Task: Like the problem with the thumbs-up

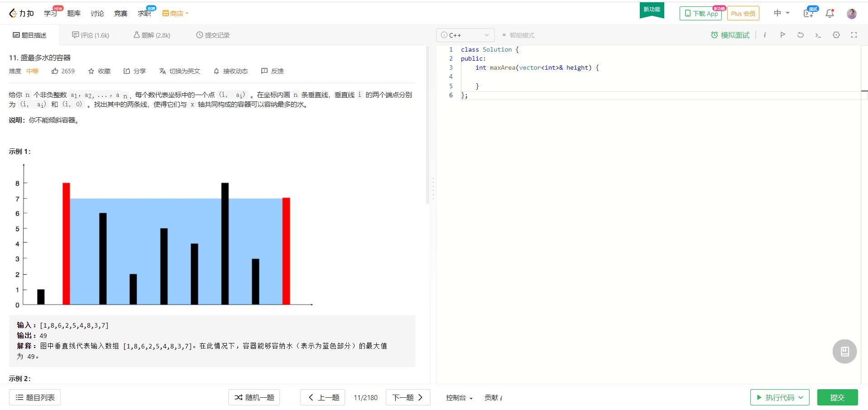Action: pos(63,71)
